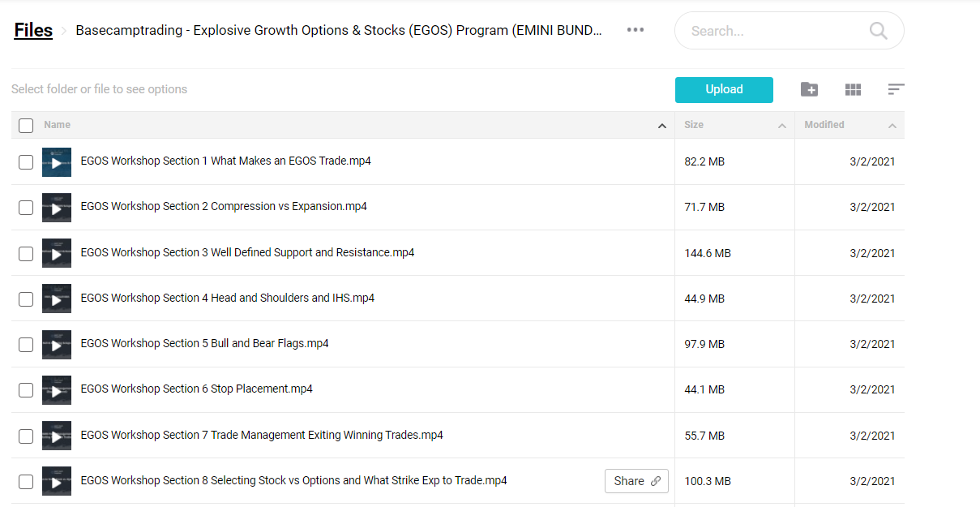The image size is (980, 507).
Task: Create a new folder with the folder-plus icon
Action: pos(809,89)
